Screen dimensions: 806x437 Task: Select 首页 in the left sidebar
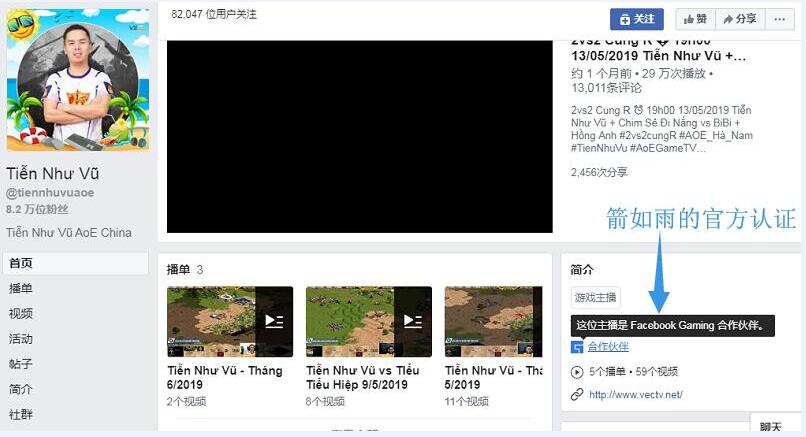21,263
